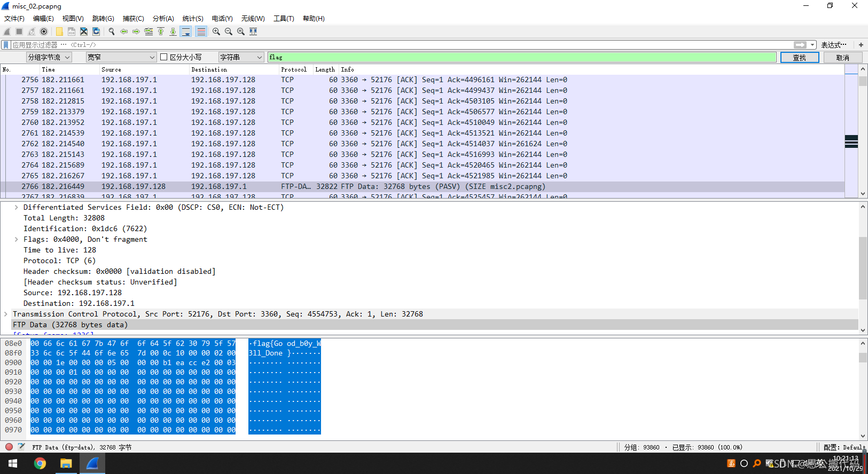Apply the display filter arrow button

pos(800,45)
